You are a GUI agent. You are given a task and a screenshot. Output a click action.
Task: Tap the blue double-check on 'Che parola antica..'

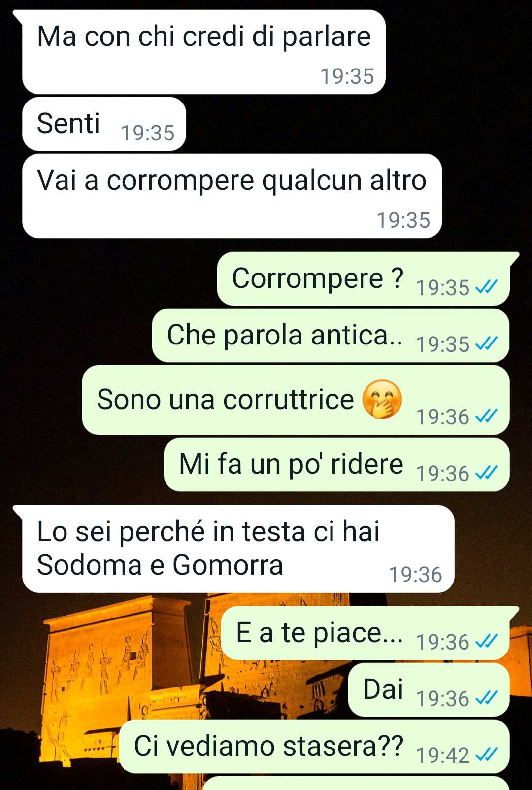coord(486,343)
